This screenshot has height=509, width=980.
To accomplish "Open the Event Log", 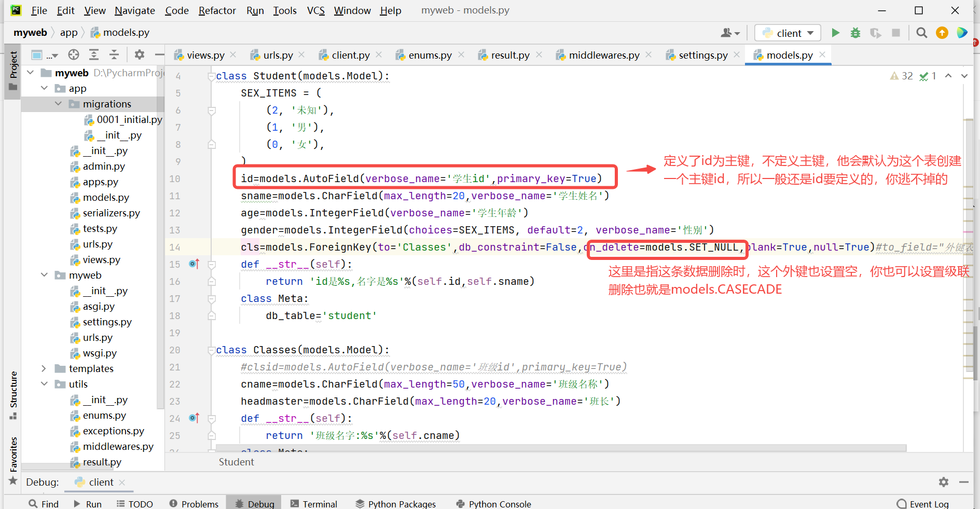I will coord(923,504).
